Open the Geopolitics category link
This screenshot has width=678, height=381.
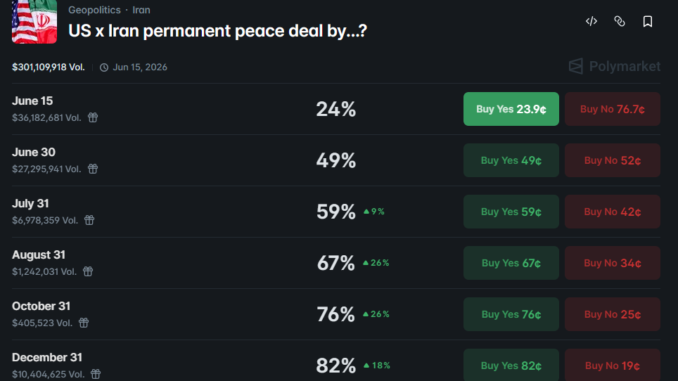94,10
